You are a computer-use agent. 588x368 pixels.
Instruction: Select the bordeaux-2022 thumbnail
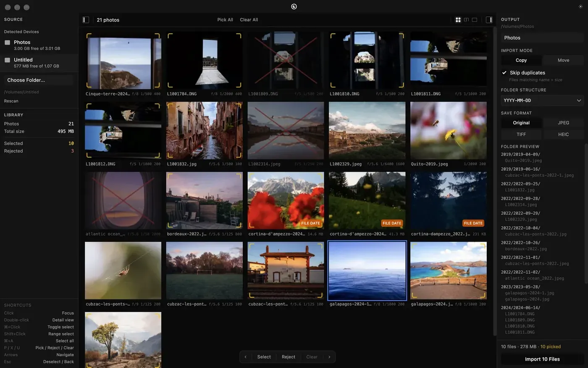[x=205, y=201]
